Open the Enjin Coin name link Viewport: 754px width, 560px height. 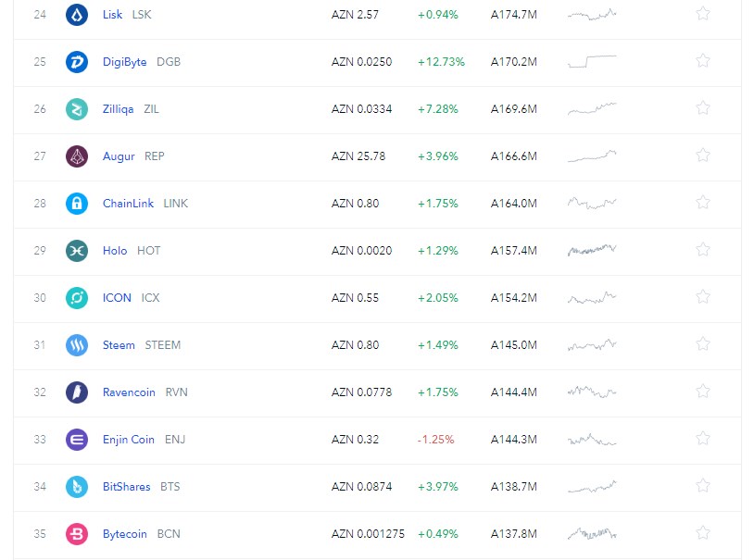coord(129,440)
